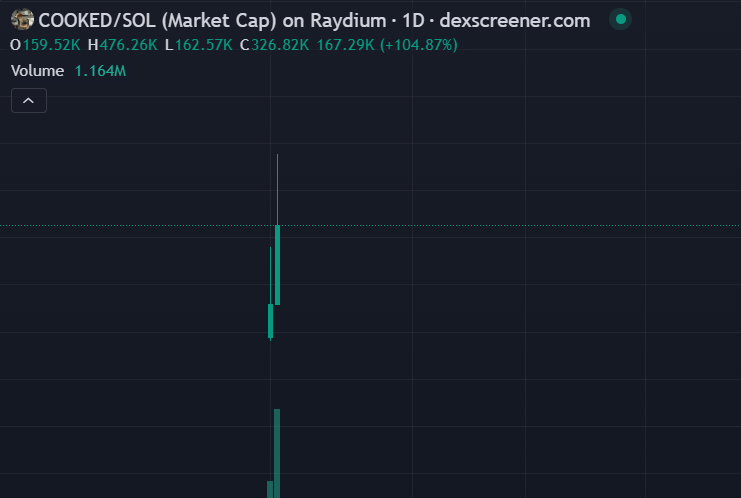Click the tall volume bar
741x498 pixels.
coord(277,454)
